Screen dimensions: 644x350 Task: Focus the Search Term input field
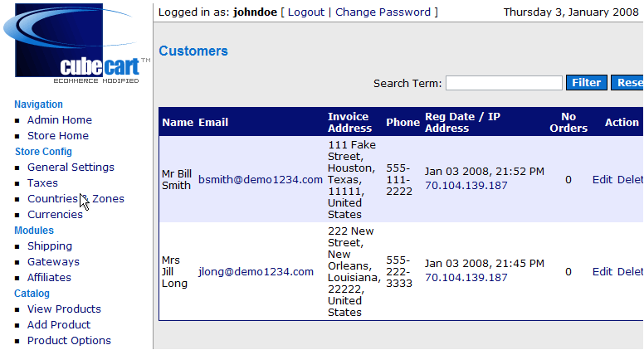pos(504,83)
